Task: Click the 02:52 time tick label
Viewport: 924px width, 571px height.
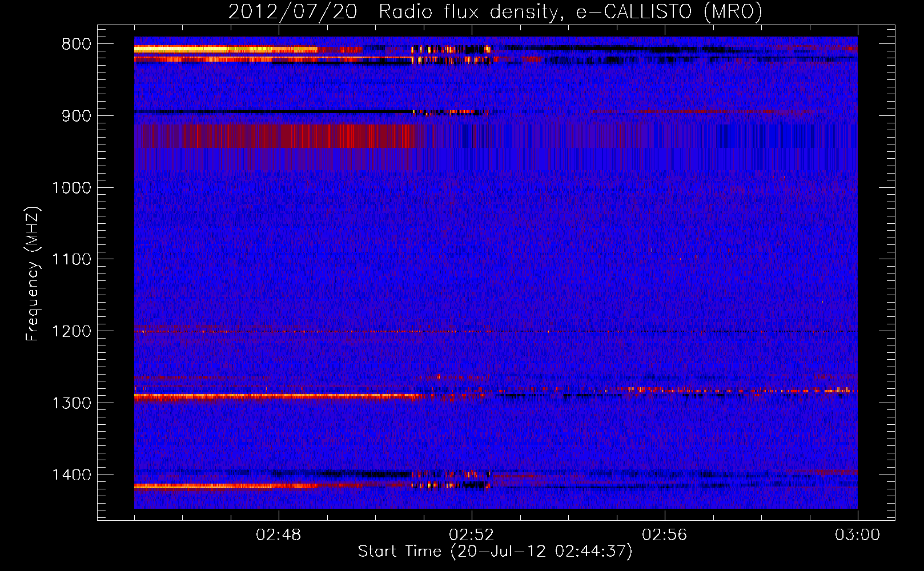Action: pyautogui.click(x=472, y=535)
